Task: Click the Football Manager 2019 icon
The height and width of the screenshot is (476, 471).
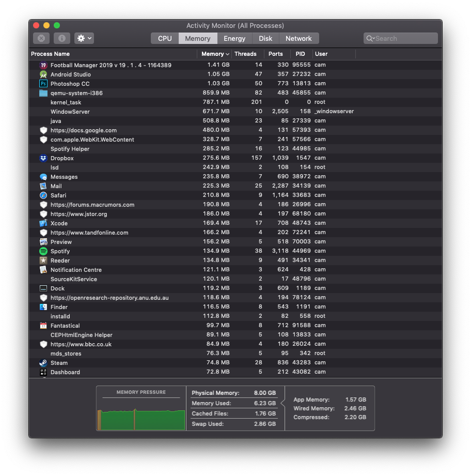Action: 43,65
